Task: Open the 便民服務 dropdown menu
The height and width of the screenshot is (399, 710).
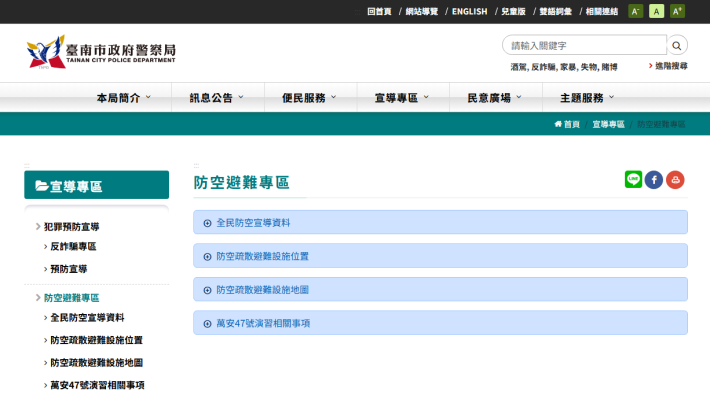Action: pos(309,97)
